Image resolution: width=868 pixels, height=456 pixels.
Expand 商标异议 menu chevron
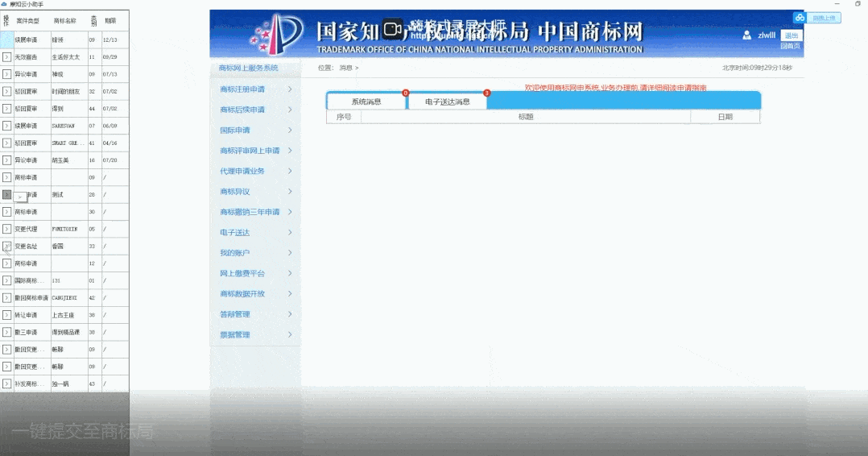tap(290, 192)
